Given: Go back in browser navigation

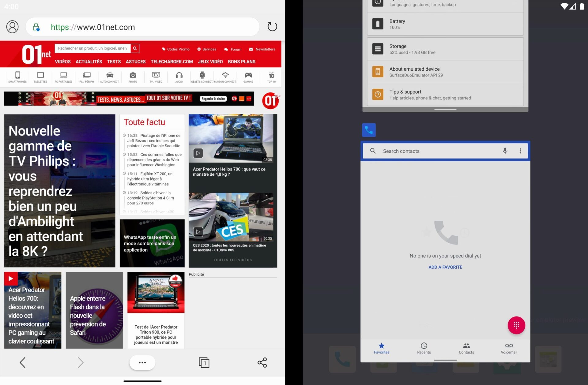Looking at the screenshot, I should coord(23,362).
